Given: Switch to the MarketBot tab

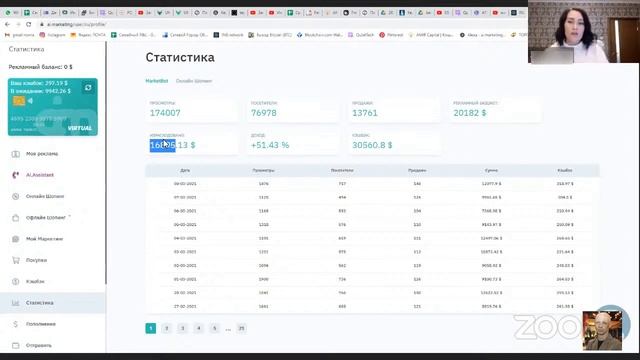Looking at the screenshot, I should (157, 81).
